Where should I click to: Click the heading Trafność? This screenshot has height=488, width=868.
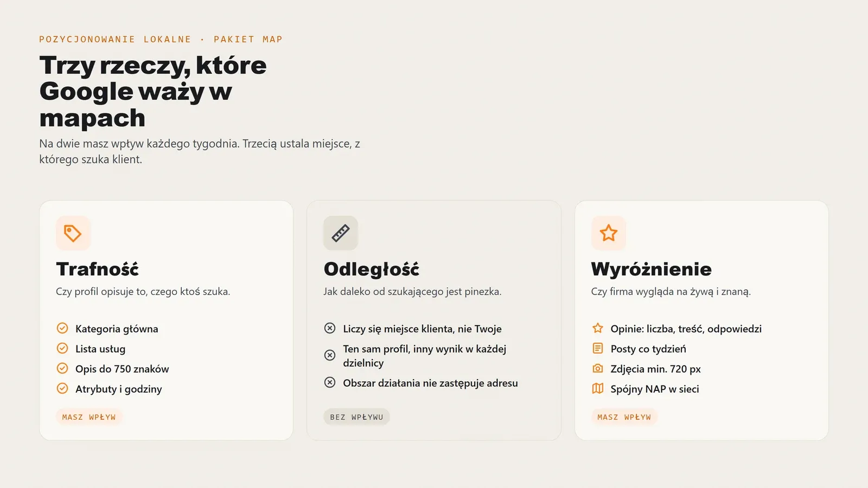(98, 269)
